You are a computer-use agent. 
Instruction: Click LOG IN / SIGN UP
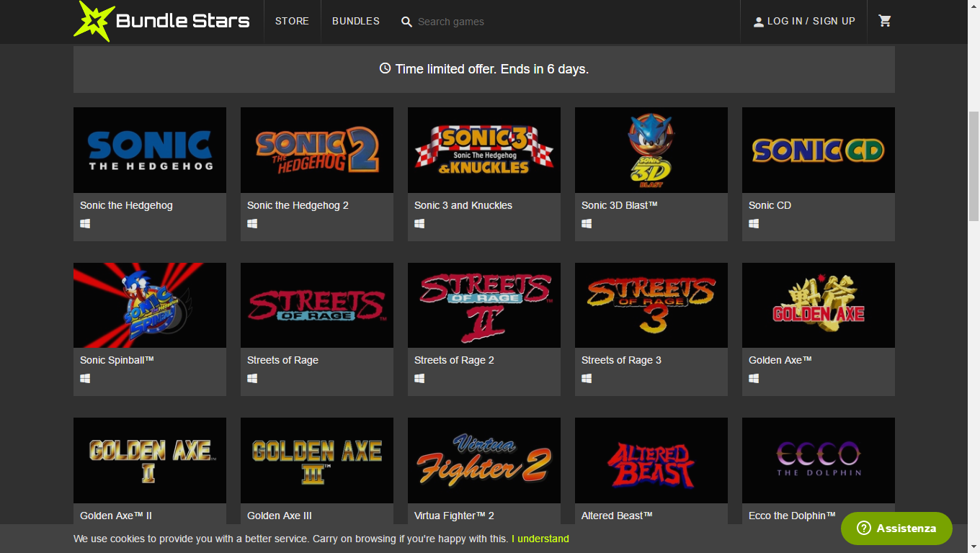(x=811, y=21)
